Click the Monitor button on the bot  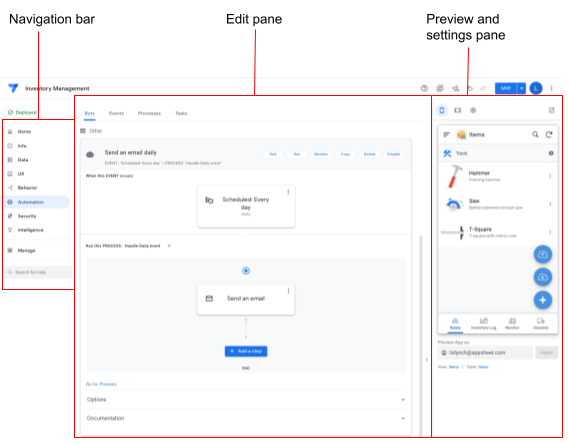tap(321, 154)
